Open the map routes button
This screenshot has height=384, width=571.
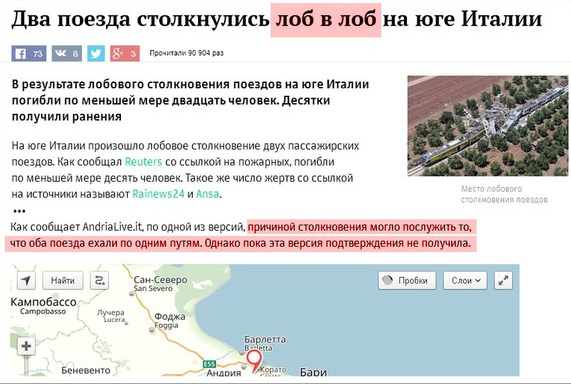pos(99,281)
